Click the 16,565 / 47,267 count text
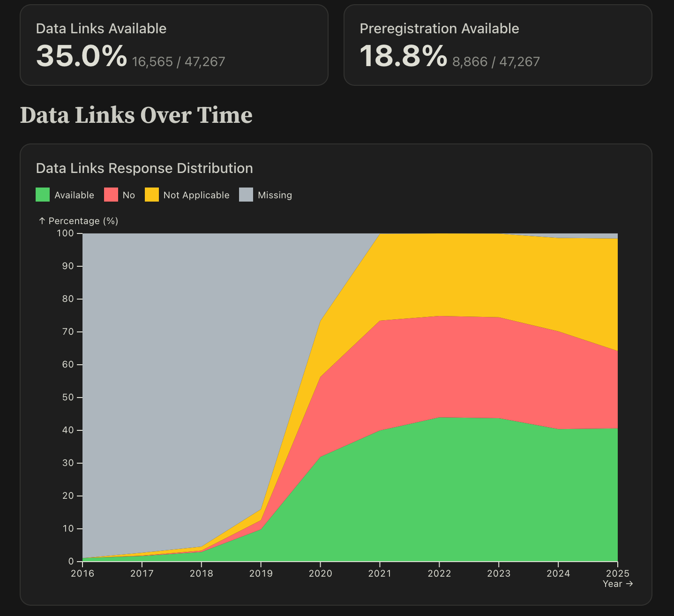The image size is (674, 616). pyautogui.click(x=179, y=62)
